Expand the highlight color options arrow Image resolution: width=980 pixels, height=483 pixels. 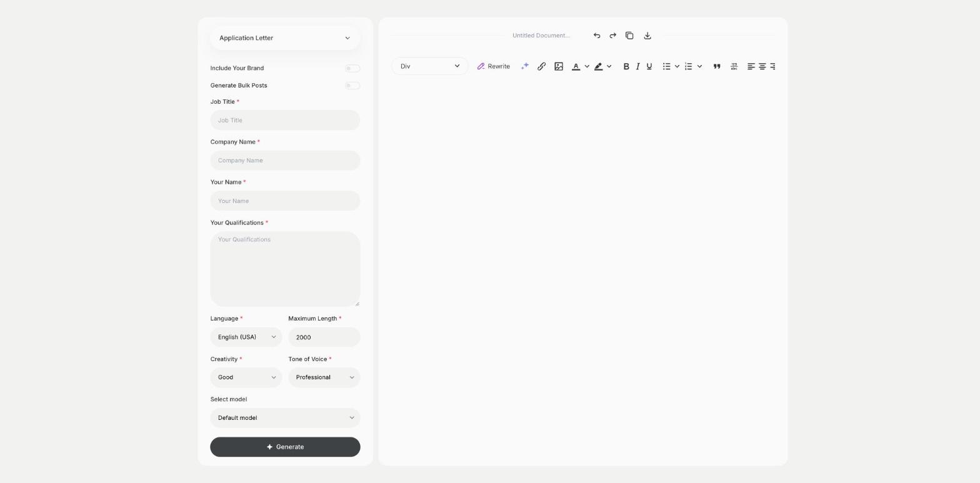[x=609, y=66]
